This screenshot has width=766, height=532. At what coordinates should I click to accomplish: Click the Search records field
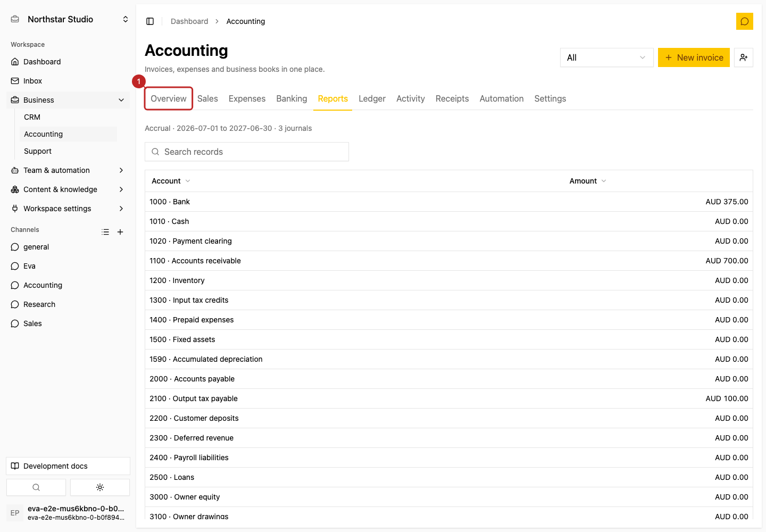tap(247, 152)
